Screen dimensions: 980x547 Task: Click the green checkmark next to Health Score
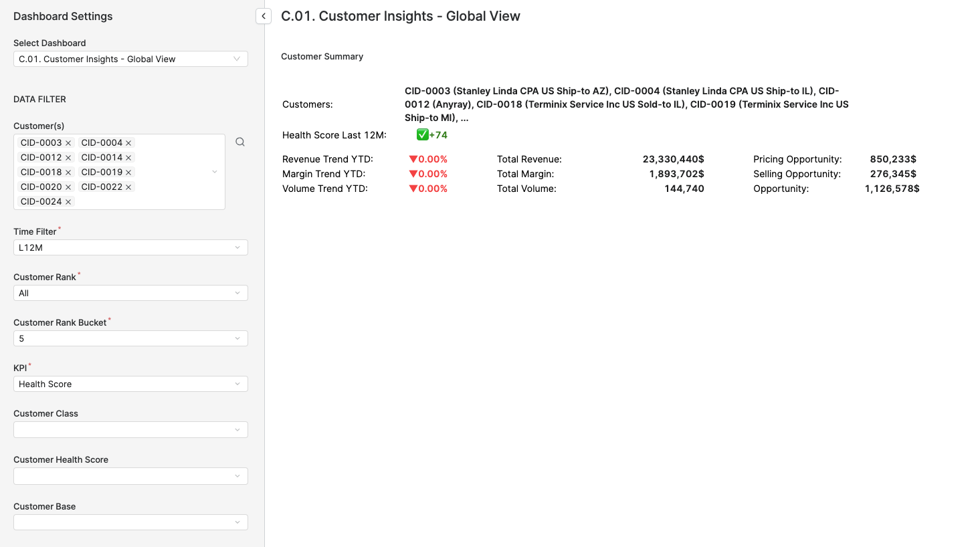(x=422, y=134)
